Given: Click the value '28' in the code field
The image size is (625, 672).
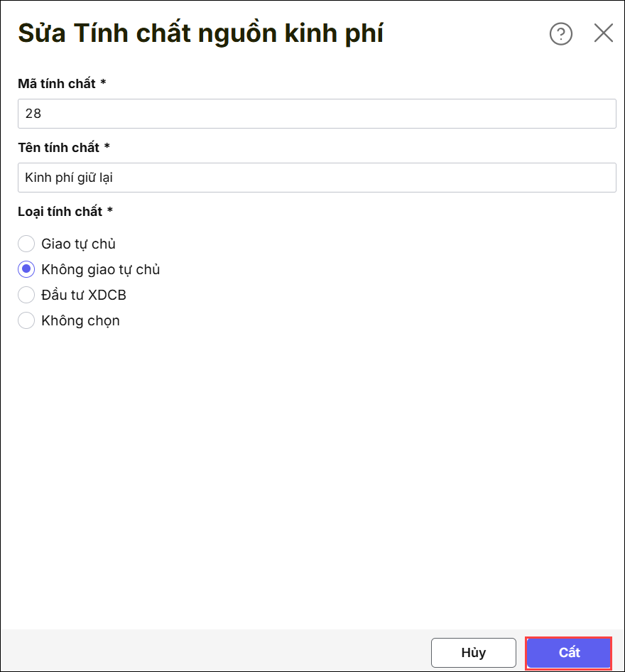Looking at the screenshot, I should click(x=33, y=114).
